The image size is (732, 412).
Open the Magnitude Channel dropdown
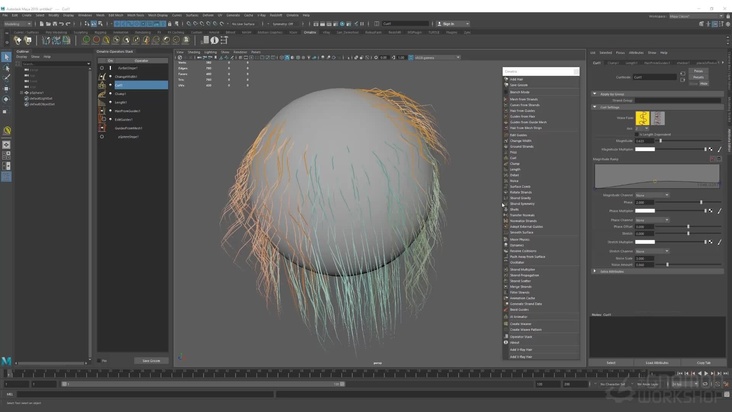pyautogui.click(x=652, y=195)
